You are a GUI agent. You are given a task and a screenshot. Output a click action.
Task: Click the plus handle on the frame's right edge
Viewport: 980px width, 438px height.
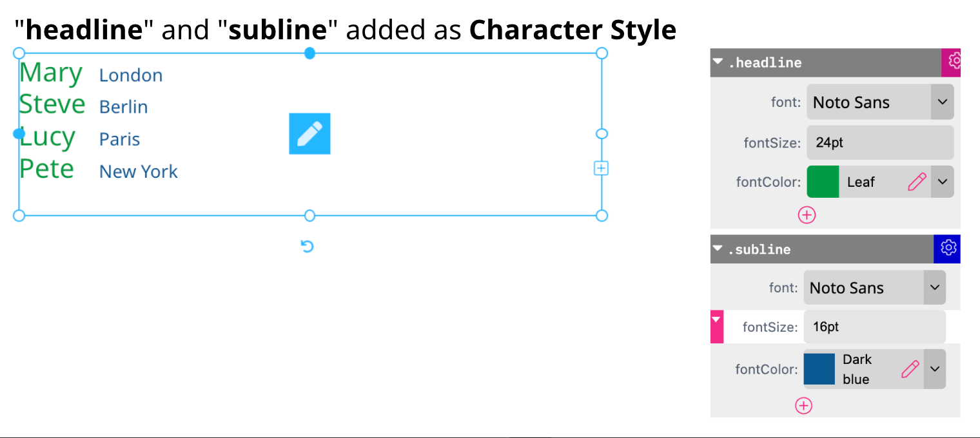tap(601, 167)
